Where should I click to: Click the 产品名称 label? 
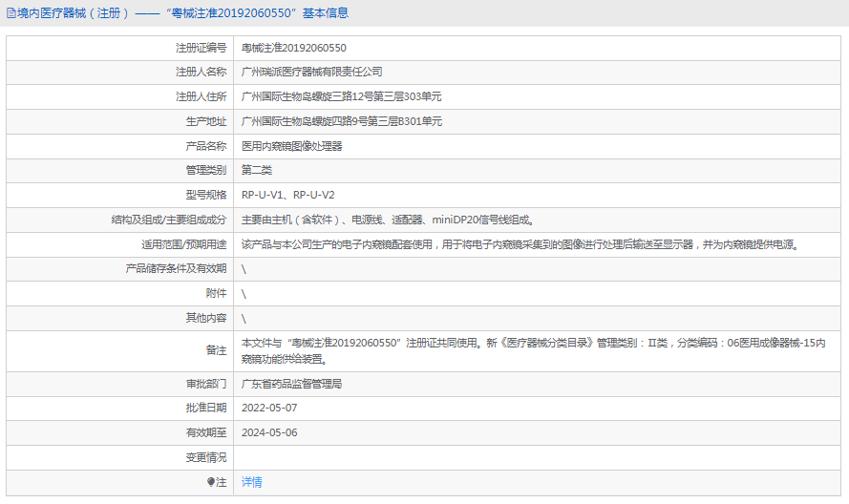(206, 146)
